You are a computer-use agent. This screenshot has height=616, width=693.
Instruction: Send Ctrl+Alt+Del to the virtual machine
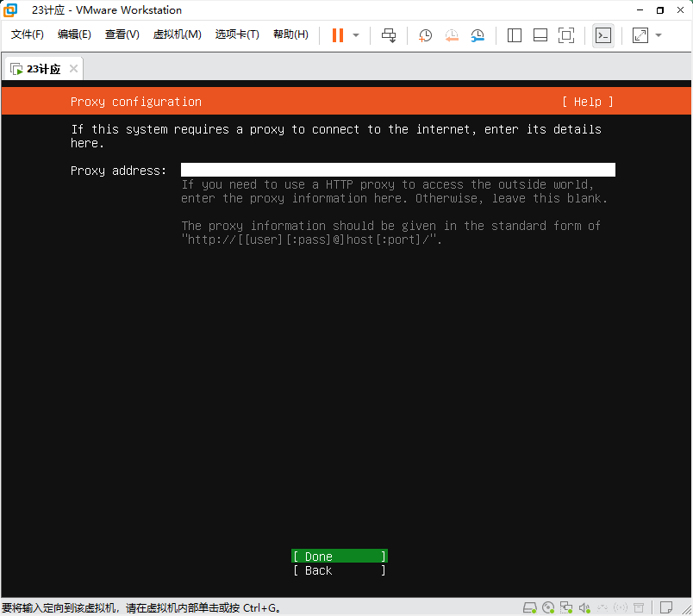[389, 35]
